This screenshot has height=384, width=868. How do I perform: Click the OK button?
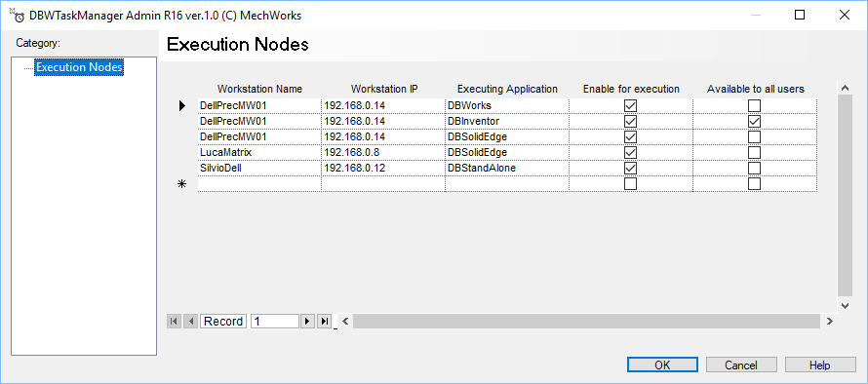[662, 365]
